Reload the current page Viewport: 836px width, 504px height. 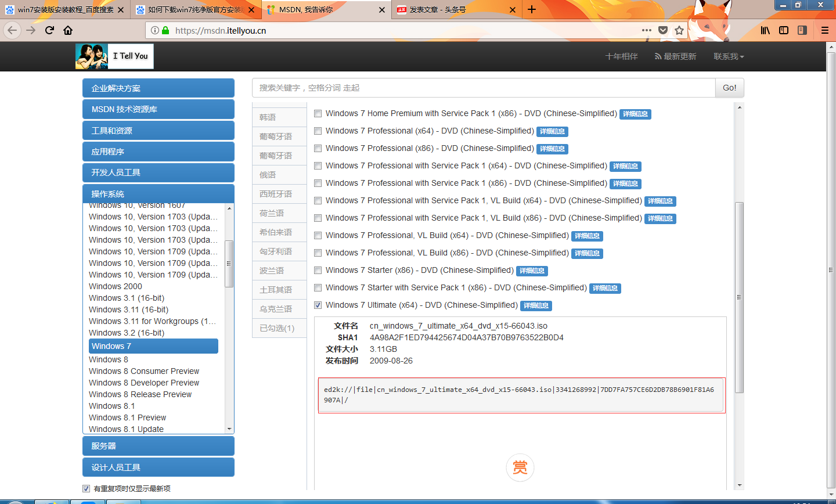tap(50, 30)
